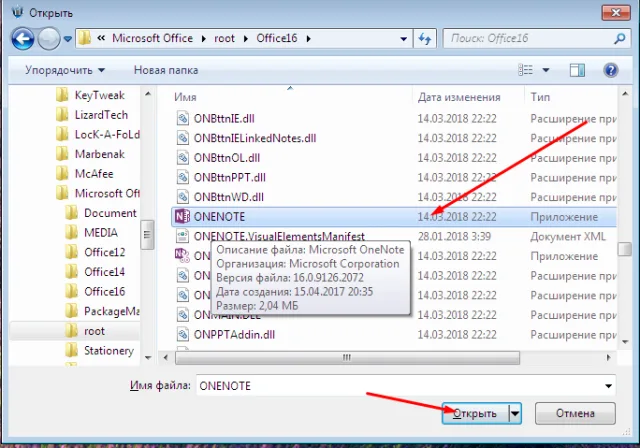
Task: Select the ONPPTAddin.dll file icon
Action: 182,334
